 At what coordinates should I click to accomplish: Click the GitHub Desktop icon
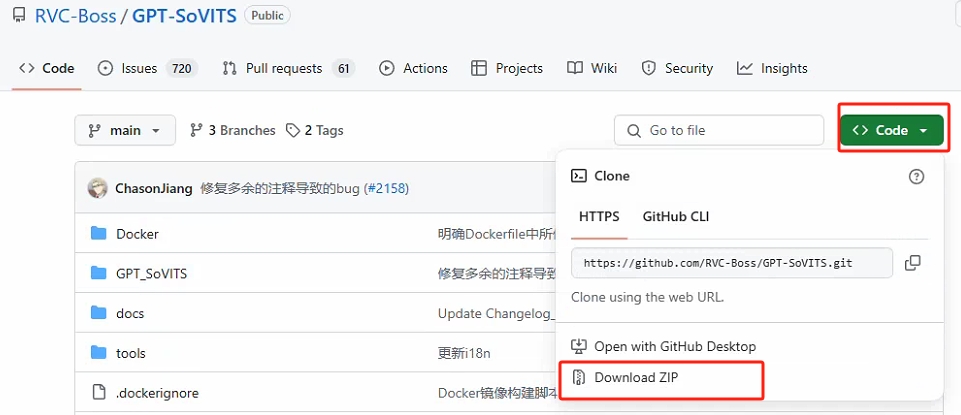(579, 346)
